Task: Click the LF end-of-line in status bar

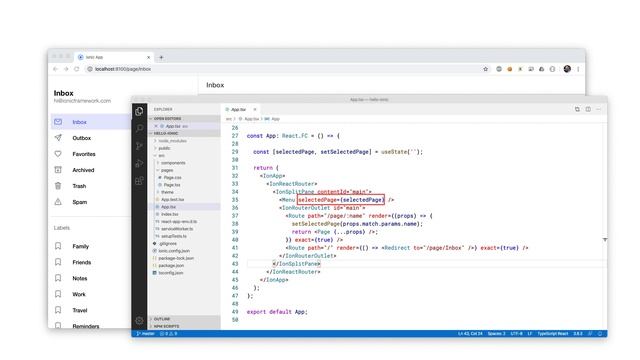Action: click(530, 333)
